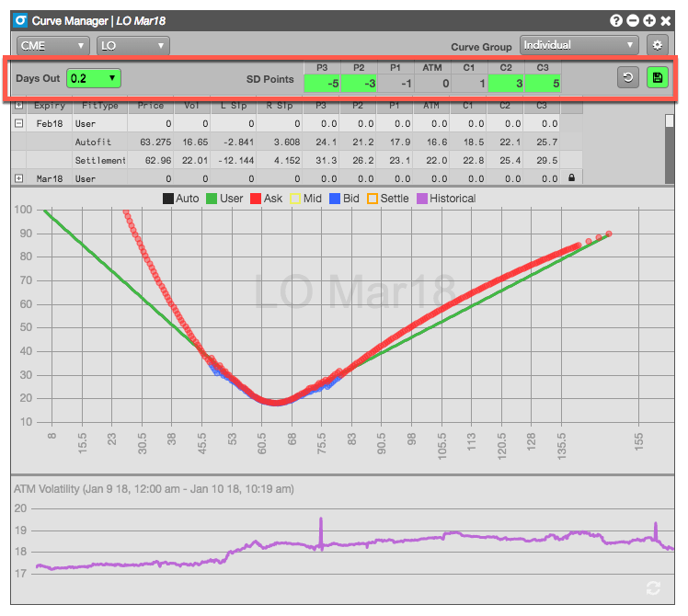The width and height of the screenshot is (688, 616).
Task: Click the Vol column header
Action: 191,106
